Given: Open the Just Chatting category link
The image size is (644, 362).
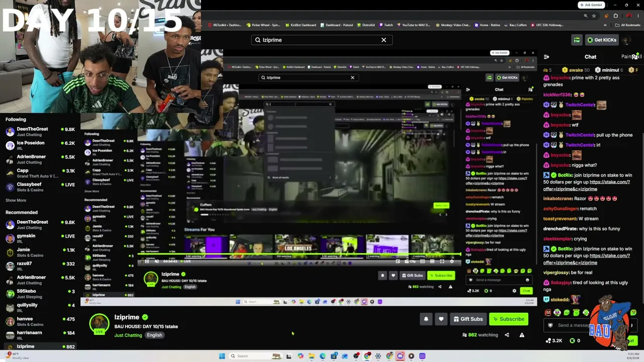Looking at the screenshot, I should (128, 335).
